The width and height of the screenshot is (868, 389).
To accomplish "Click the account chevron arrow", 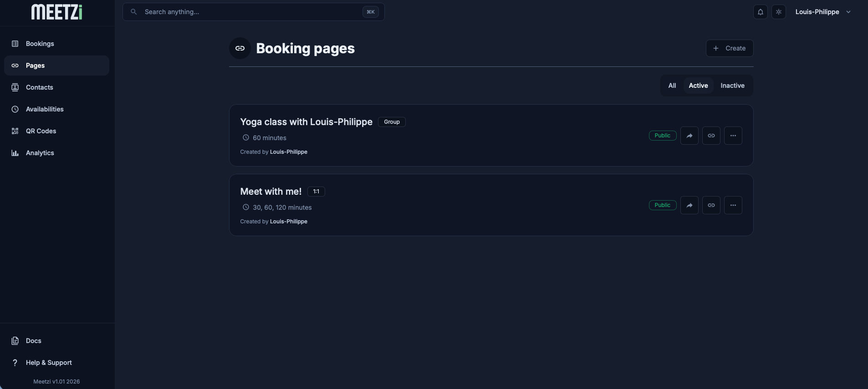I will pyautogui.click(x=848, y=12).
